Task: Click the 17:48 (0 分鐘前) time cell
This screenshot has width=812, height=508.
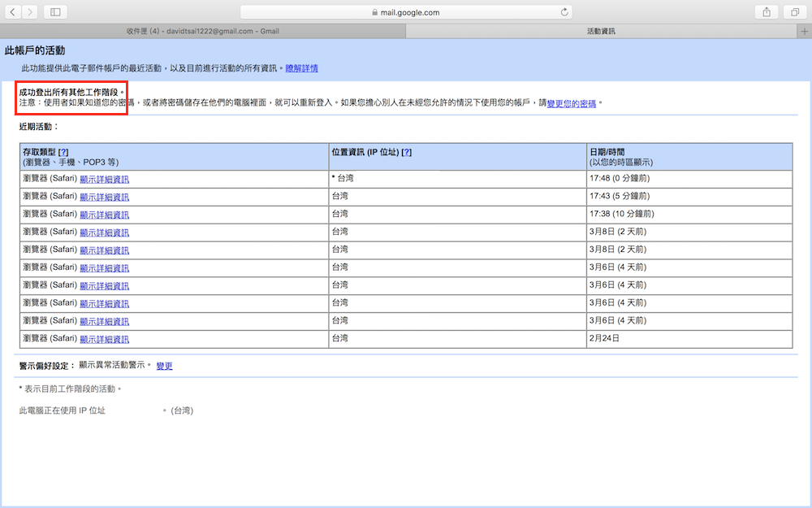Action: (623, 178)
